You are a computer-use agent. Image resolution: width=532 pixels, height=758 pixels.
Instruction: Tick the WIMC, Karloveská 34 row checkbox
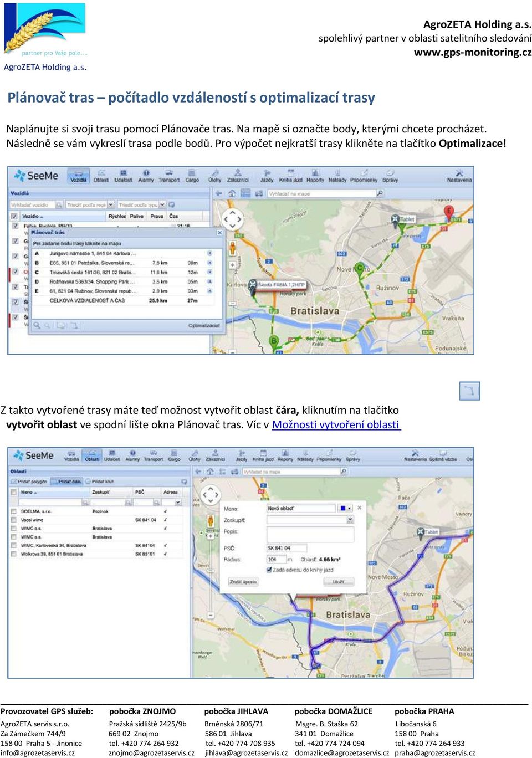point(13,545)
